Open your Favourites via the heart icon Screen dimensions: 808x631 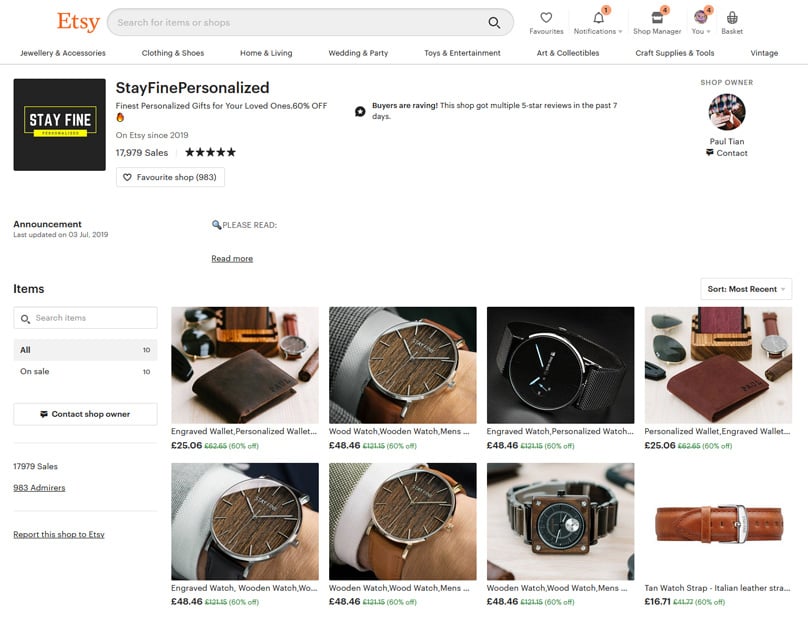tap(546, 18)
